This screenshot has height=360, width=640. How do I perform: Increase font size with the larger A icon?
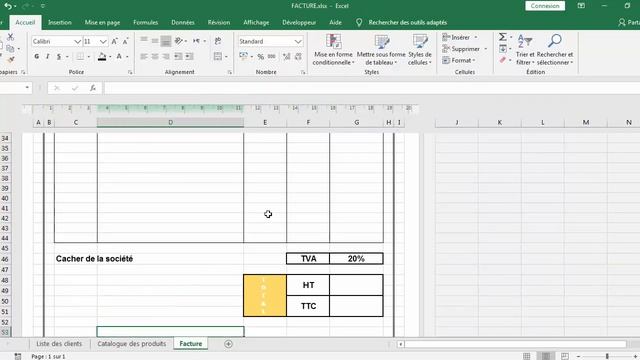click(x=115, y=41)
